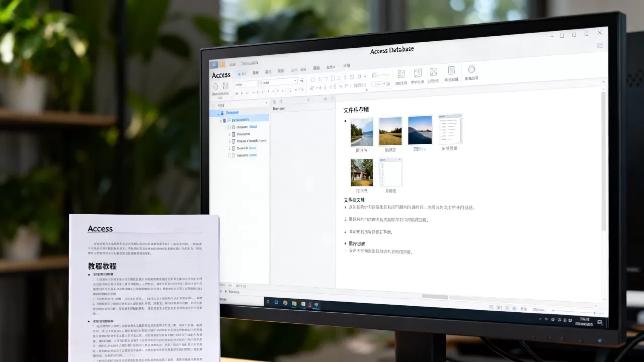Collapse the top root node in the navigation tree
This screenshot has height=362, width=644.
[218, 114]
